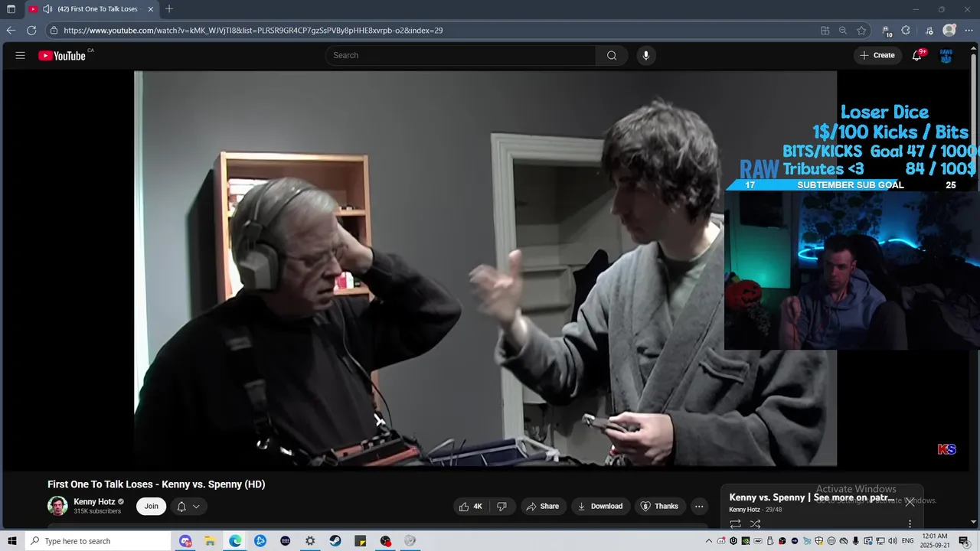Select the First One To Talk Loses tab
The height and width of the screenshot is (551, 980).
click(x=91, y=9)
